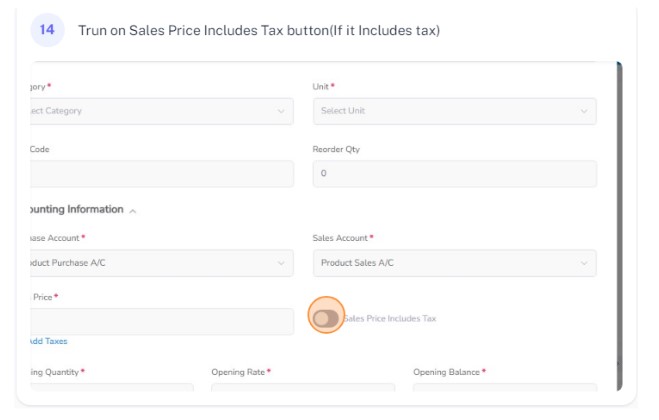Open the Select Unit dropdown

(455, 111)
